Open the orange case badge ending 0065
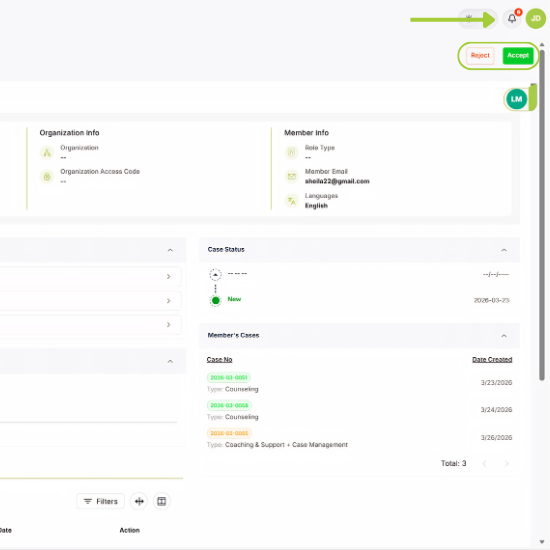 [x=229, y=433]
